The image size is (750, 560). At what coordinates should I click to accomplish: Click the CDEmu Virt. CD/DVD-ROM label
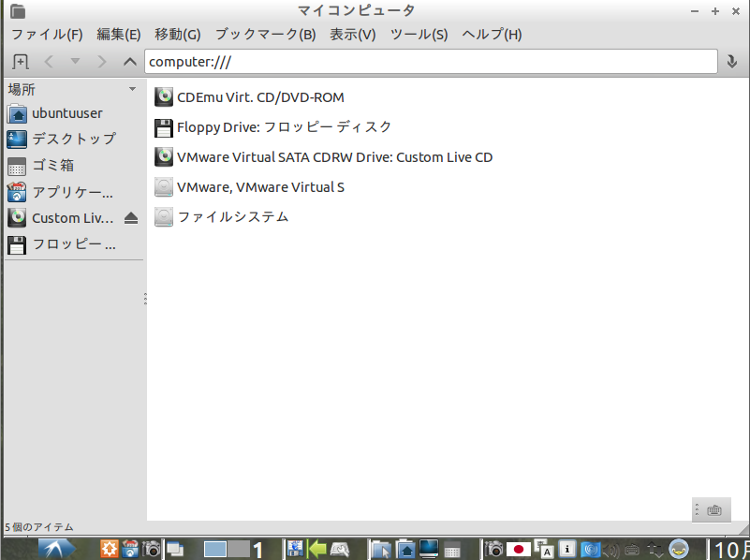coord(260,97)
